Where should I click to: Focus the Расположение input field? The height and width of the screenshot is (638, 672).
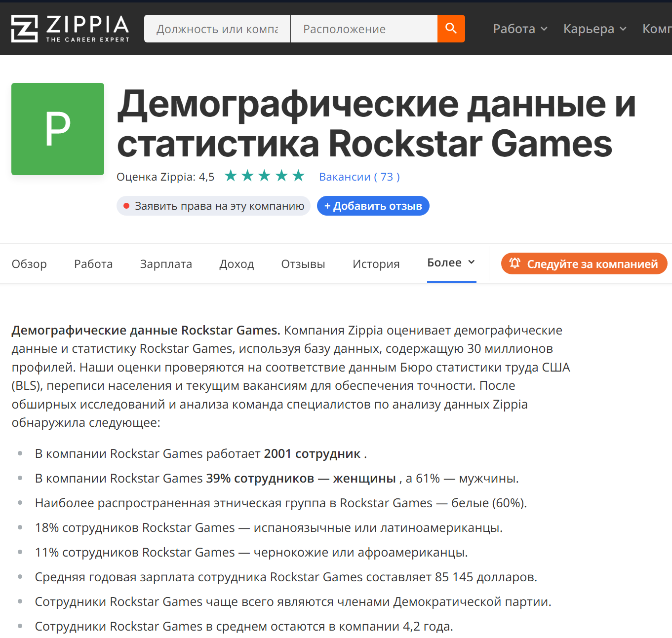364,29
